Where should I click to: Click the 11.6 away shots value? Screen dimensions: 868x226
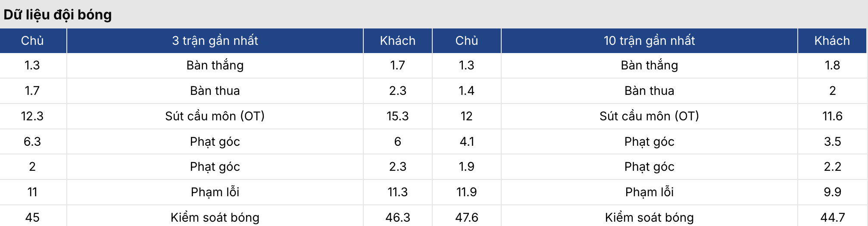click(832, 116)
